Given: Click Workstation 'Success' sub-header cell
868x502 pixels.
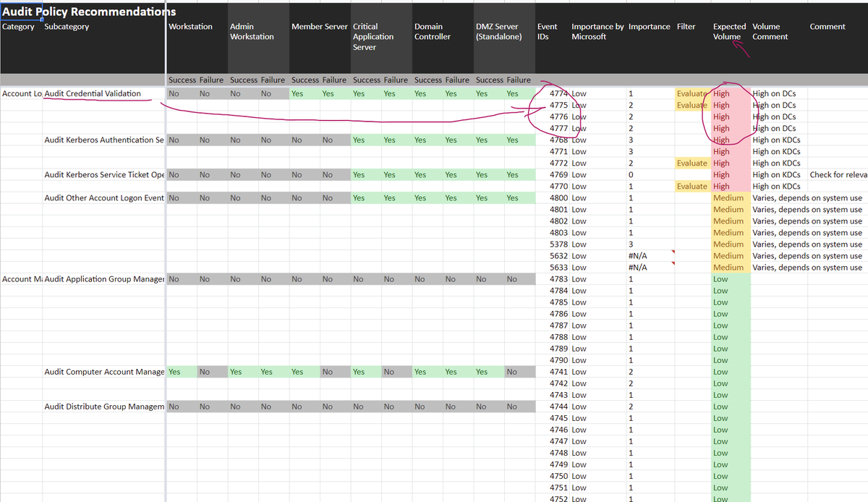Looking at the screenshot, I should (182, 80).
